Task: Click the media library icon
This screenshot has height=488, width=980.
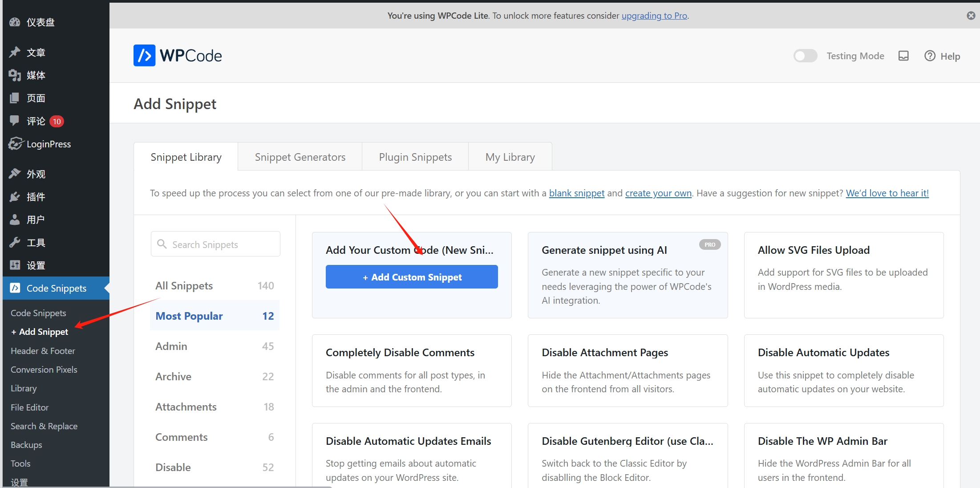Action: tap(15, 75)
